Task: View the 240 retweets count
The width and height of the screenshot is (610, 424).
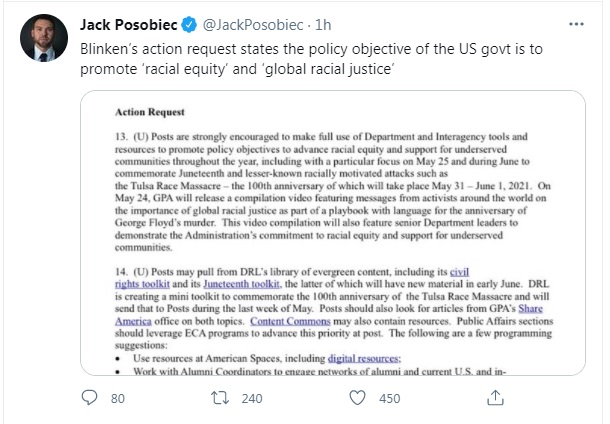Action: click(x=252, y=399)
